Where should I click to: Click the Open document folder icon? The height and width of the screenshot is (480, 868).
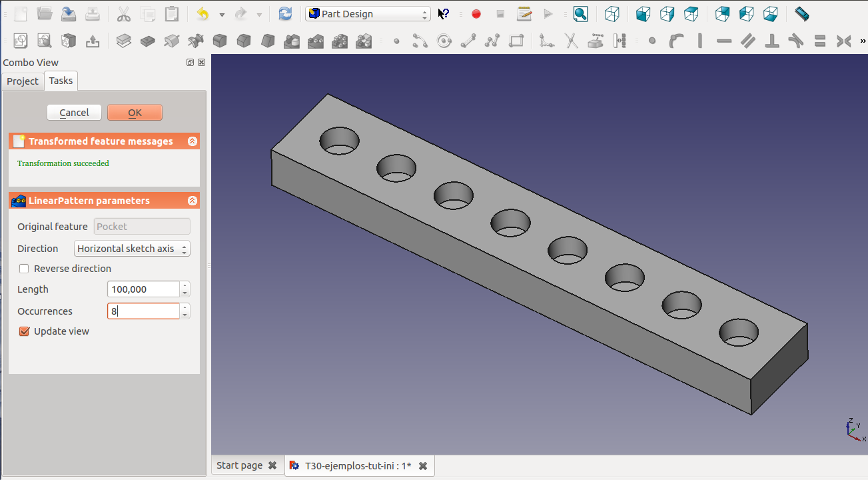pyautogui.click(x=45, y=13)
